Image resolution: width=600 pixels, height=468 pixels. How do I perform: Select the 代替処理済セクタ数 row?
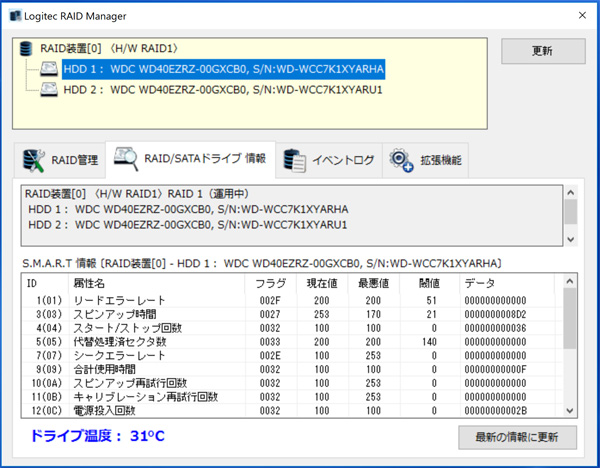click(292, 342)
